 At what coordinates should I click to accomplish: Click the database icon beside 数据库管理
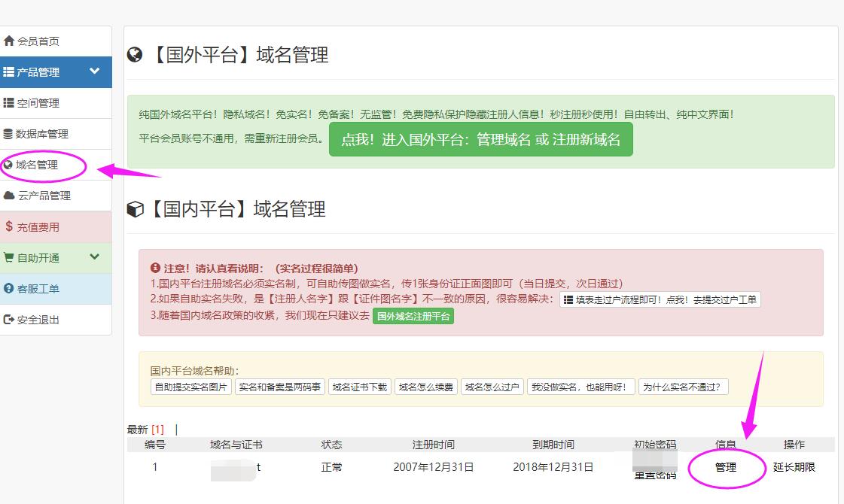coord(8,133)
